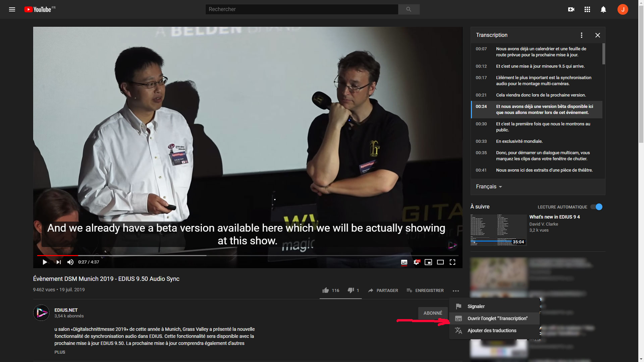
Task: Select Ajouter des traductions
Action: pos(494,330)
